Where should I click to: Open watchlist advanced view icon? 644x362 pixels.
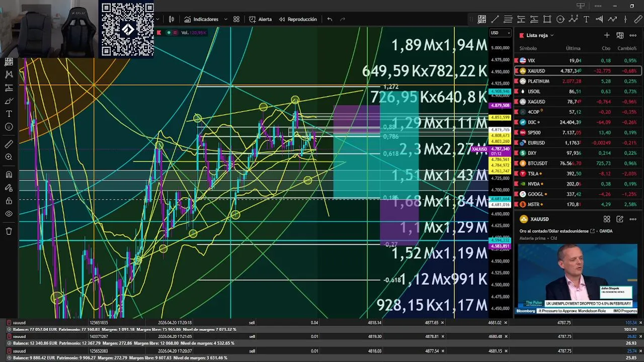(x=620, y=35)
